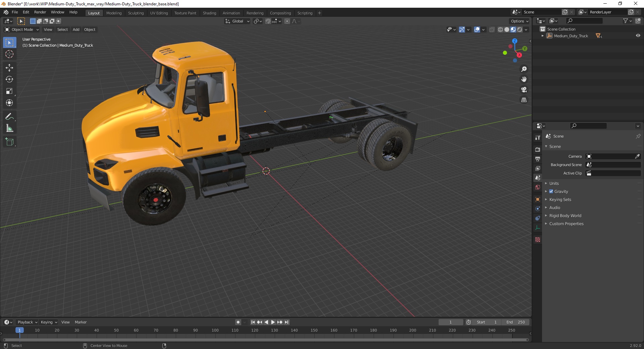Click the timeline horizontal scrollbar
Image resolution: width=644 pixels, height=349 pixels.
tap(265, 340)
